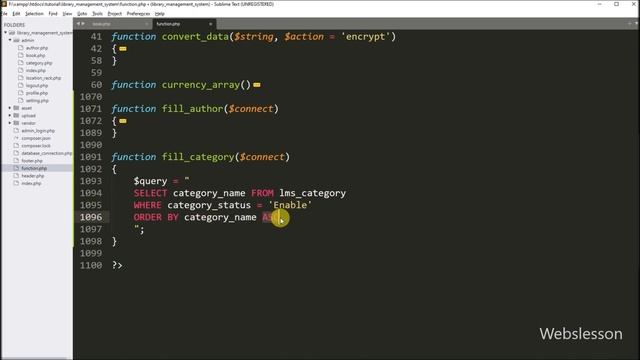
Task: Open location_rack.php in the sidebar
Action: click(43, 78)
